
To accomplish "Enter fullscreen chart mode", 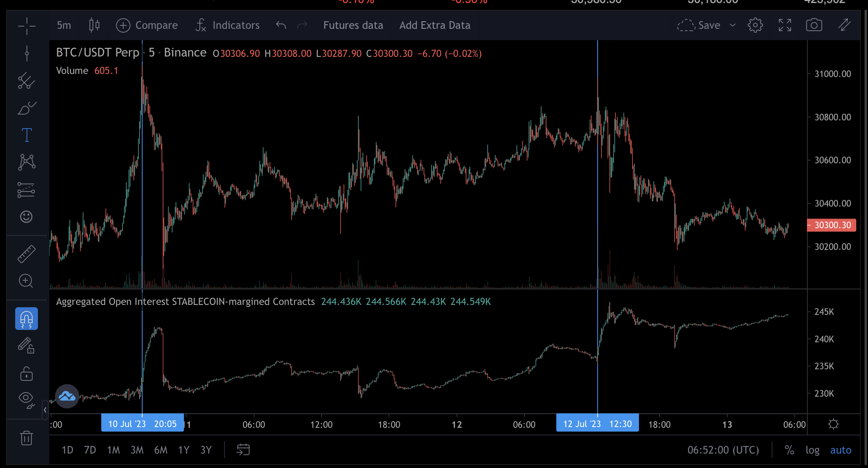I will point(785,25).
